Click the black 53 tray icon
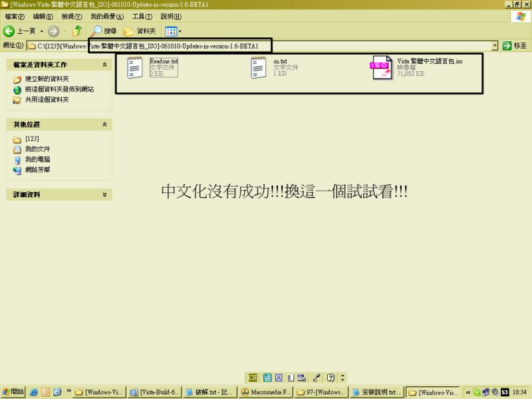This screenshot has width=532, height=399. [x=505, y=392]
